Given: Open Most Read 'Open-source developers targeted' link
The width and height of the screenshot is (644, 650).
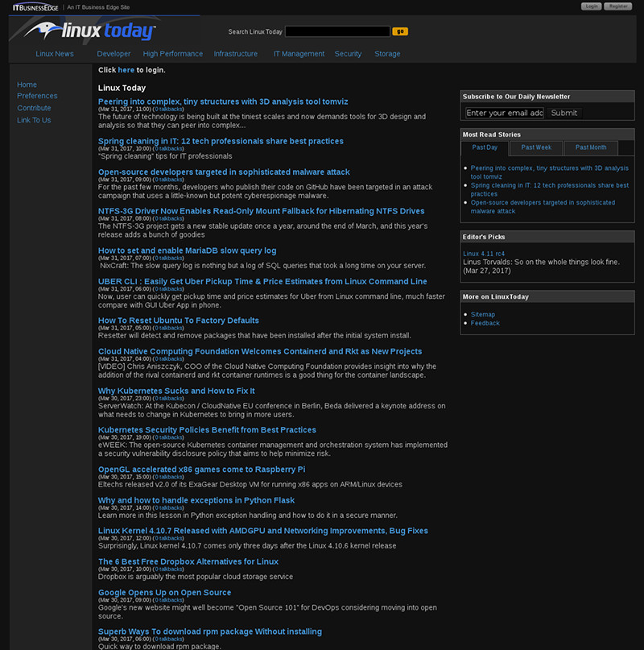Looking at the screenshot, I should coord(543,207).
